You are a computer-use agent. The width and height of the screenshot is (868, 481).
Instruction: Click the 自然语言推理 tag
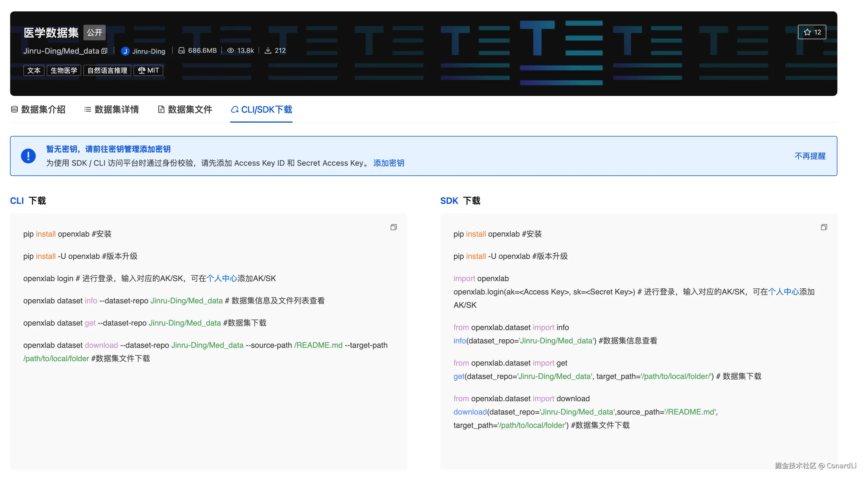(107, 70)
